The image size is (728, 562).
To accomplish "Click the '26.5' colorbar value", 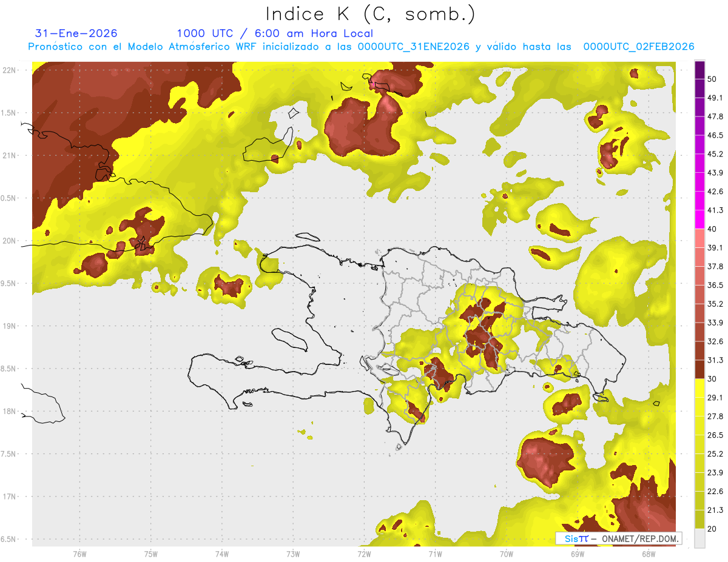I will click(715, 435).
